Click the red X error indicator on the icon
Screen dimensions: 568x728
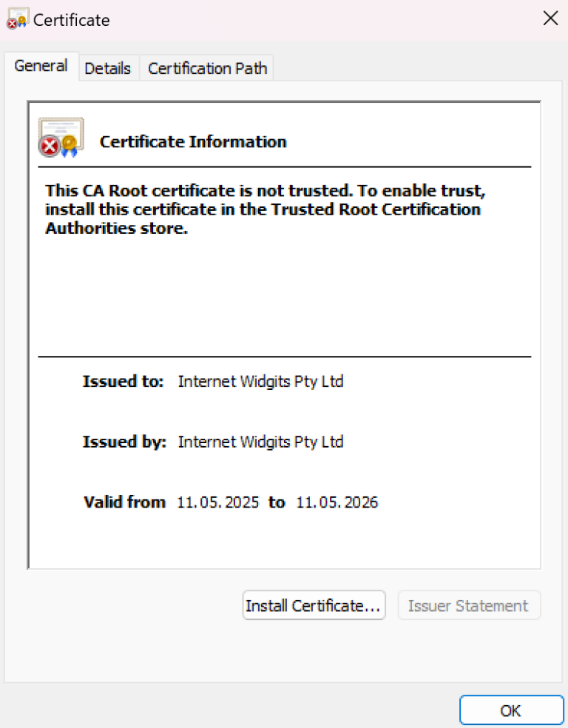click(50, 145)
